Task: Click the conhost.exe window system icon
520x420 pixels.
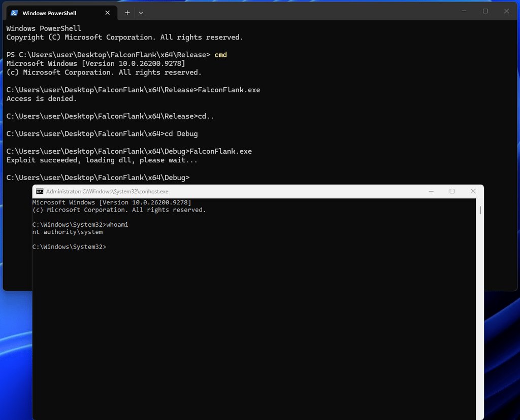Action: click(x=40, y=191)
